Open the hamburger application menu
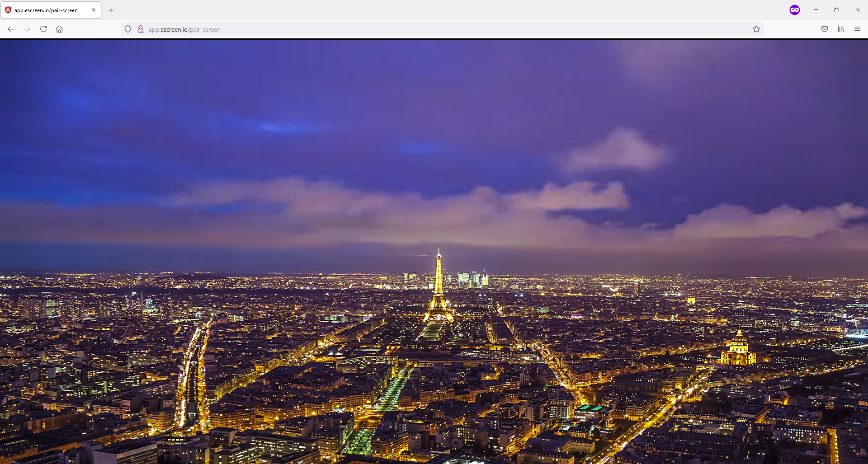 857,29
